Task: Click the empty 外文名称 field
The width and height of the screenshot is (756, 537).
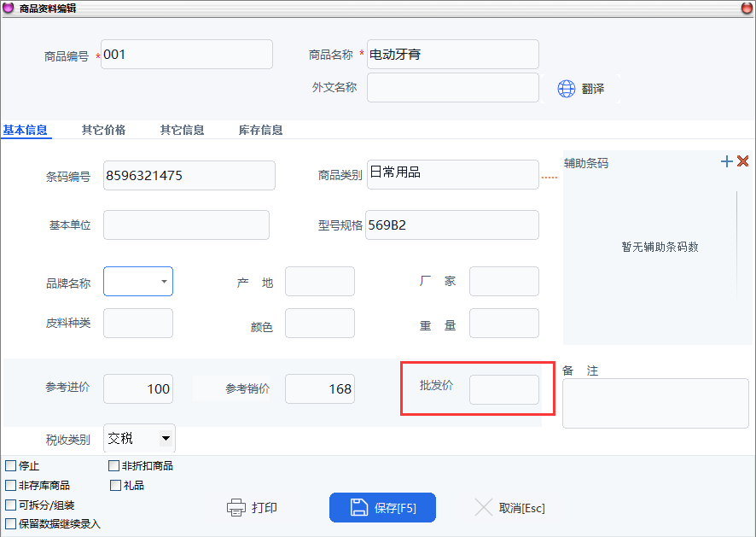Action: pos(453,87)
